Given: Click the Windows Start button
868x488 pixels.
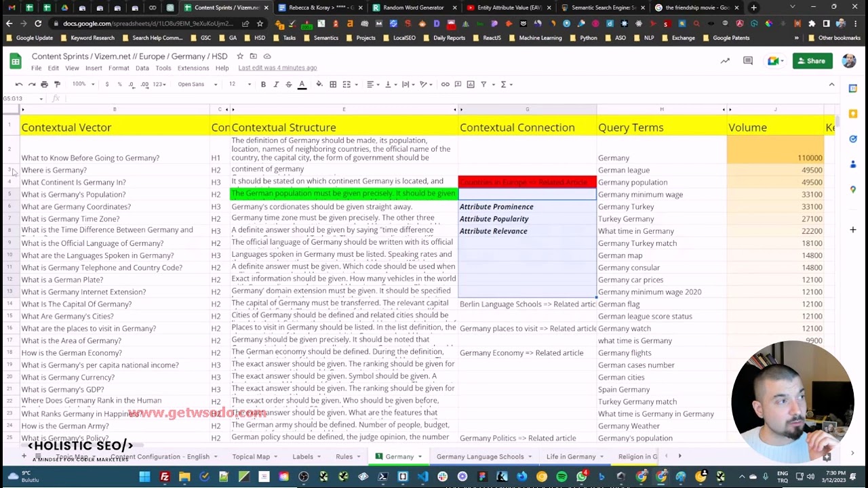Looking at the screenshot, I should (144, 476).
